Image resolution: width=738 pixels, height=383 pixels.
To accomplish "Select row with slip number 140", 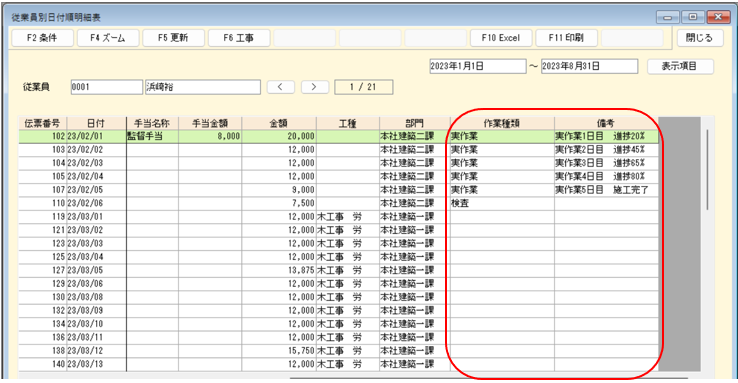I will point(338,364).
